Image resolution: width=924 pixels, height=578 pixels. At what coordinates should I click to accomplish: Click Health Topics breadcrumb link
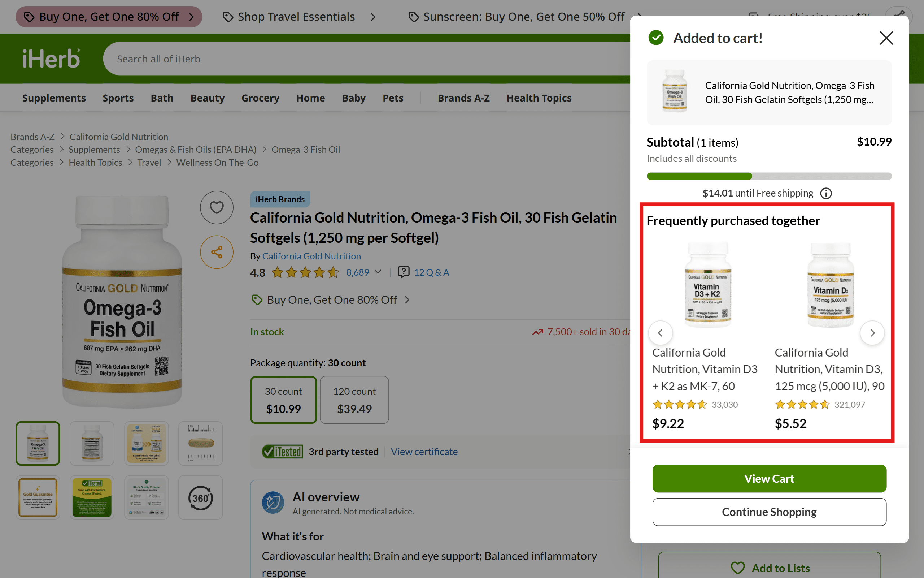coord(95,163)
